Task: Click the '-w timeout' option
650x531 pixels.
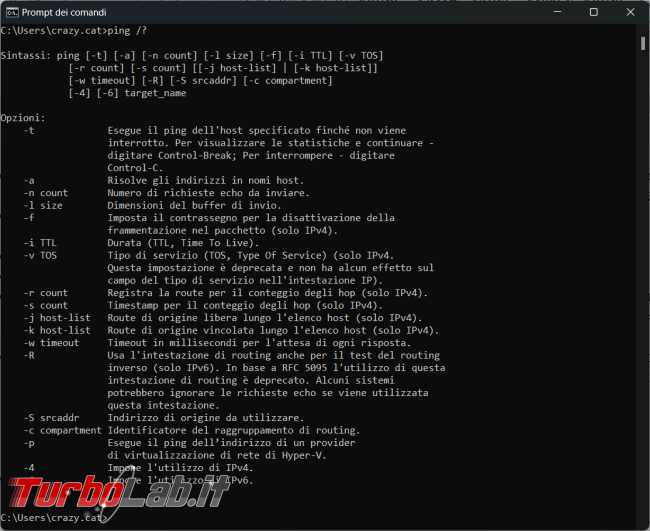Action: [x=51, y=343]
